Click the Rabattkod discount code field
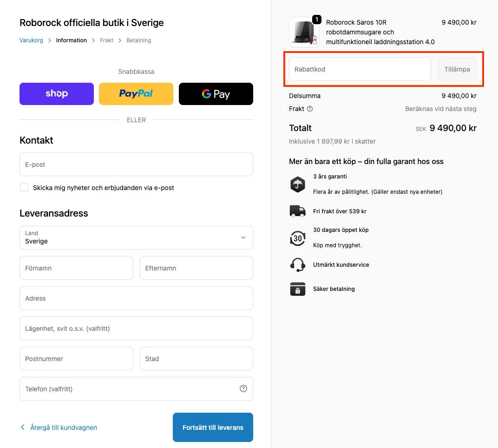The height and width of the screenshot is (448, 498). pos(360,69)
